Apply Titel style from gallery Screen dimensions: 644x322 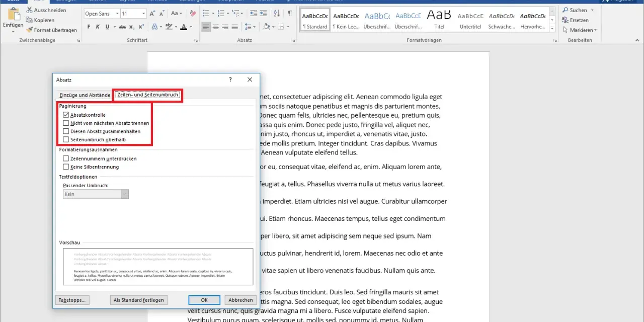(439, 20)
